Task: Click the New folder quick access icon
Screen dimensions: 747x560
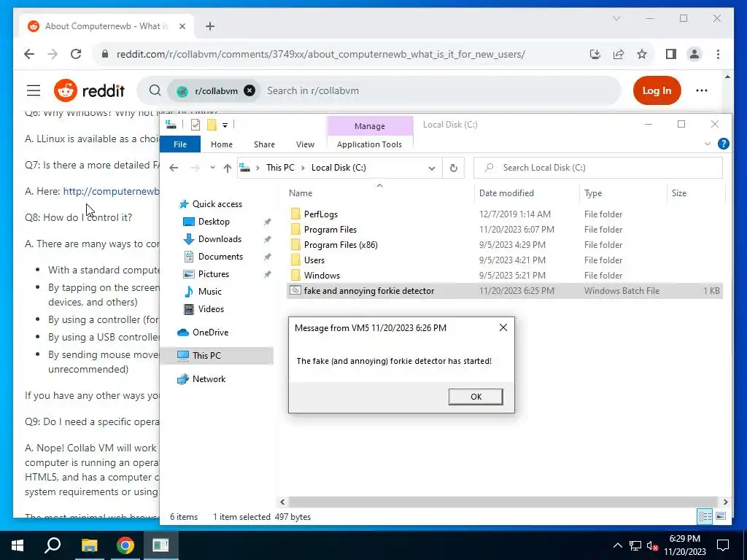Action: (x=212, y=125)
